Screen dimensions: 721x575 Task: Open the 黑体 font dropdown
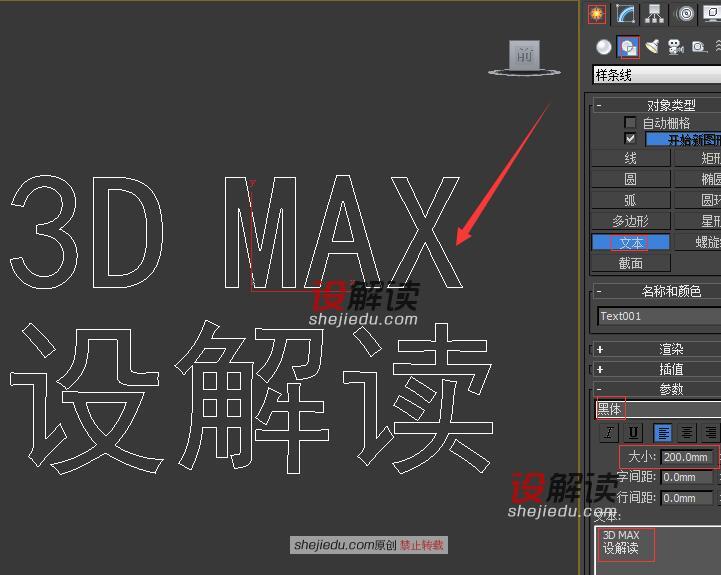658,409
